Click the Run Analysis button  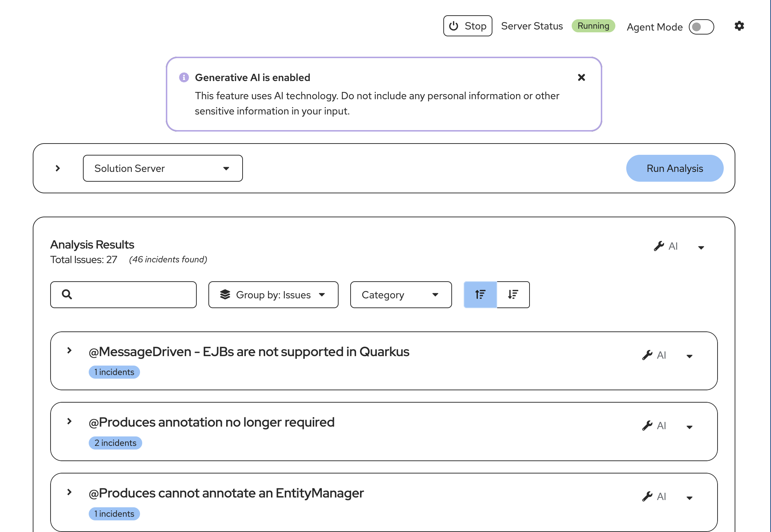tap(674, 168)
